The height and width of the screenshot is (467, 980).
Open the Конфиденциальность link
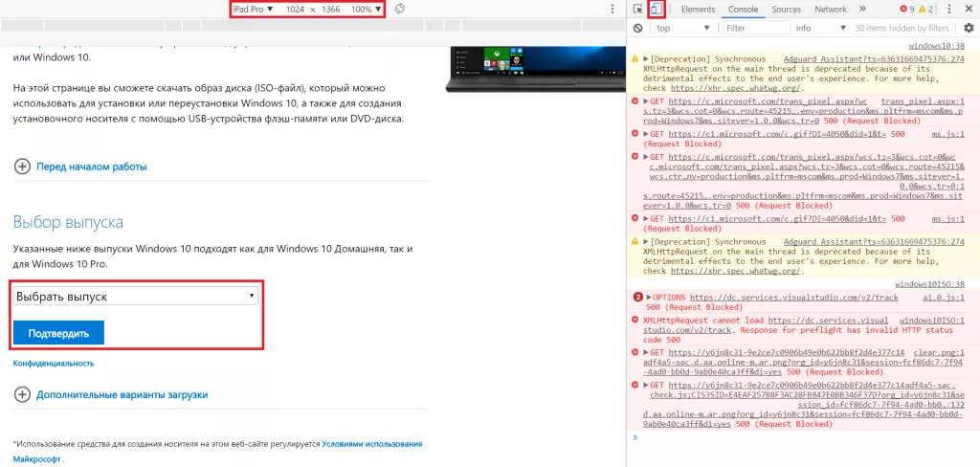click(x=54, y=364)
